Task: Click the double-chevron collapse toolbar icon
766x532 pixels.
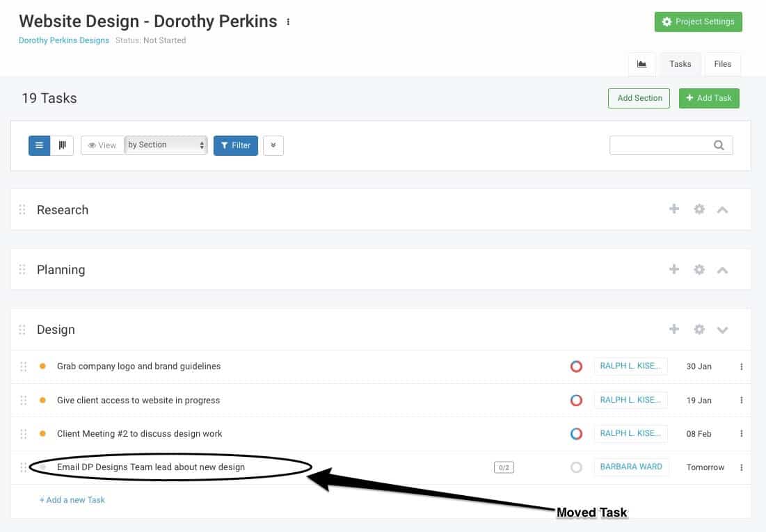Action: click(x=273, y=145)
